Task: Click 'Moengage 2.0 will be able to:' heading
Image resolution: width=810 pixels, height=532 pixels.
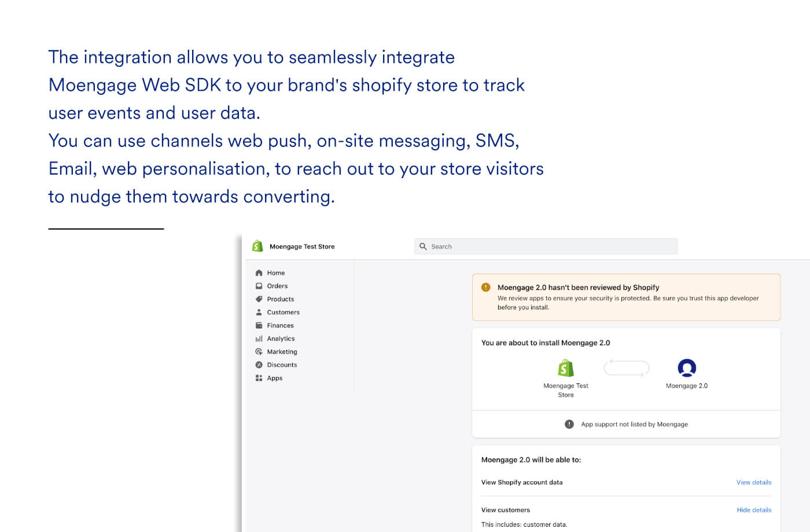Action: click(531, 460)
